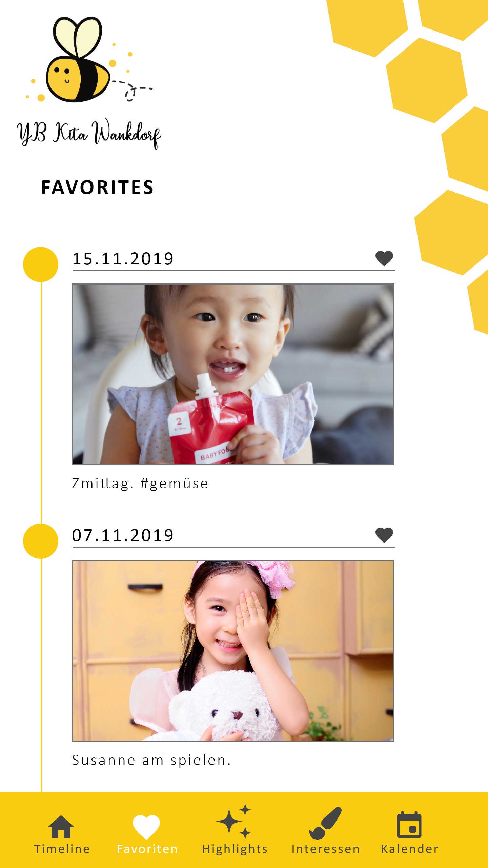The height and width of the screenshot is (868, 488).
Task: Click the YB Kita Wankdorf title
Action: pos(89,133)
